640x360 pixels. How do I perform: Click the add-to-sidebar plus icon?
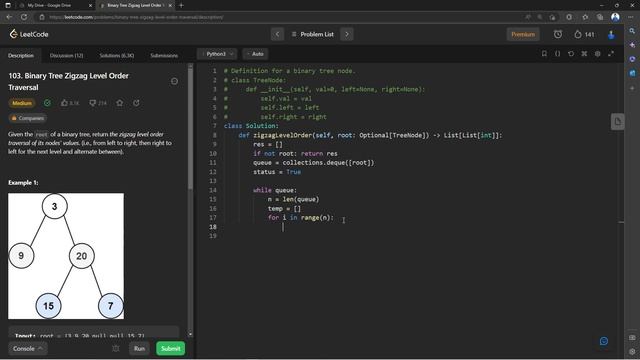[632, 88]
